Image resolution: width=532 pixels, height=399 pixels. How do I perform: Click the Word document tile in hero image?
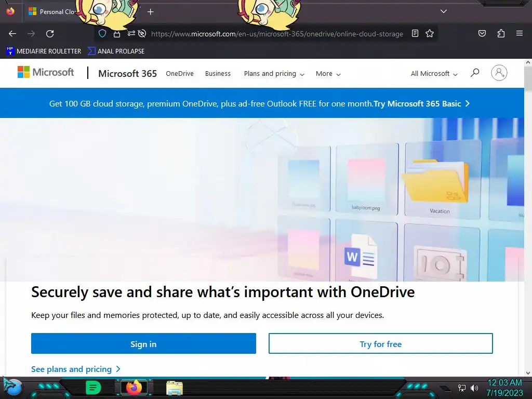click(366, 251)
